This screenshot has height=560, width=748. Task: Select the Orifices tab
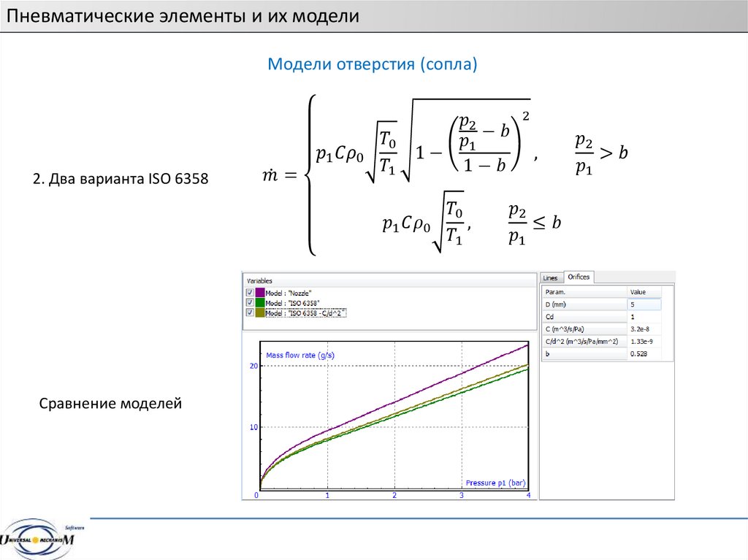click(x=579, y=277)
